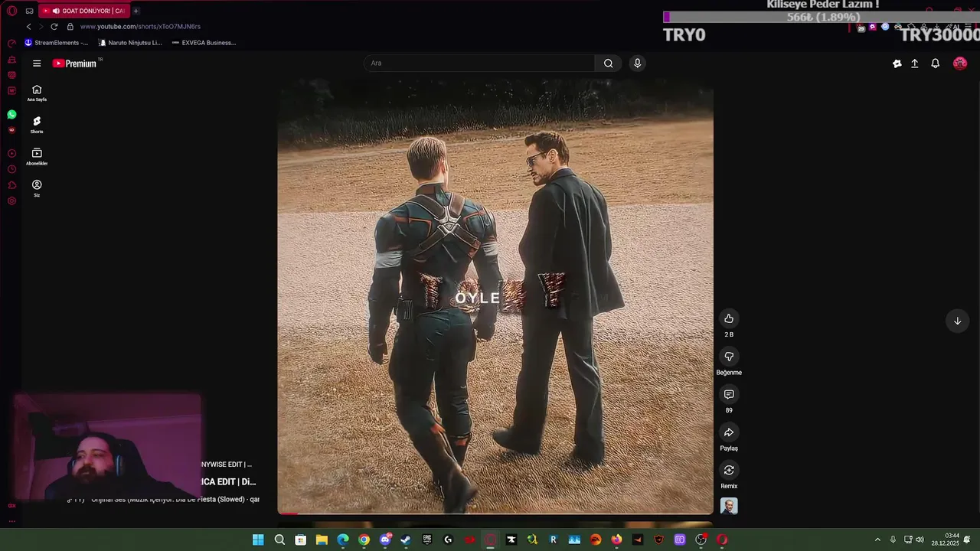980x551 pixels.
Task: Seek using the red video progress bar
Action: 495,514
